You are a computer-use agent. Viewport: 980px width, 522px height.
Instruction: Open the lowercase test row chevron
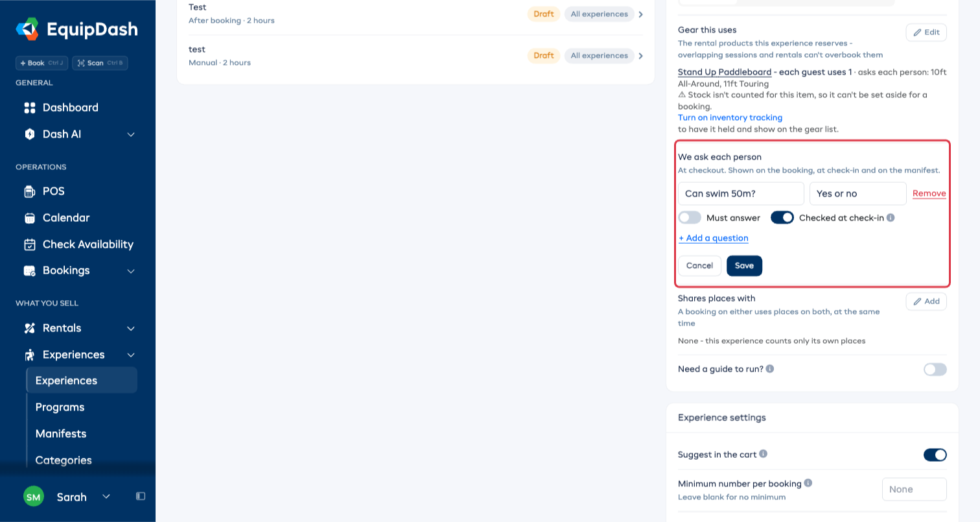point(640,56)
